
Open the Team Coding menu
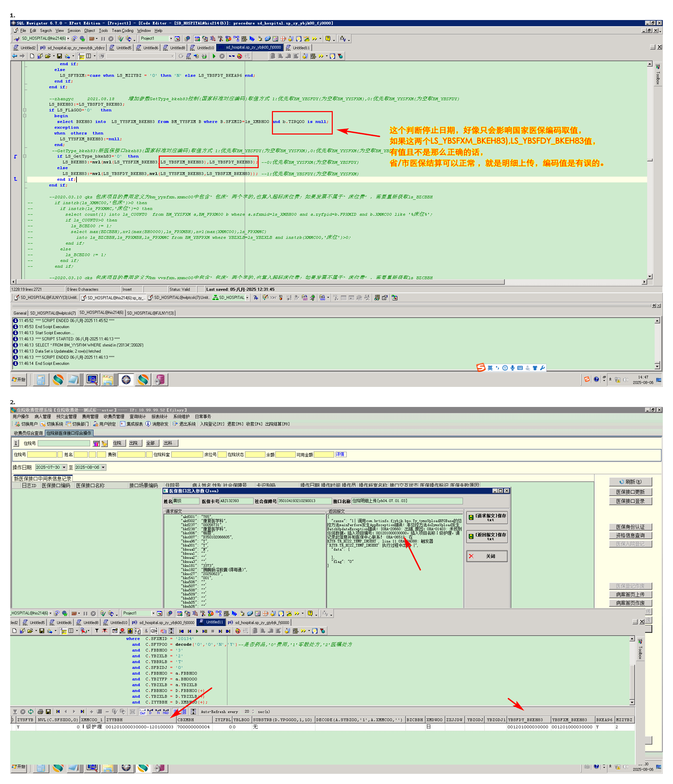(122, 31)
